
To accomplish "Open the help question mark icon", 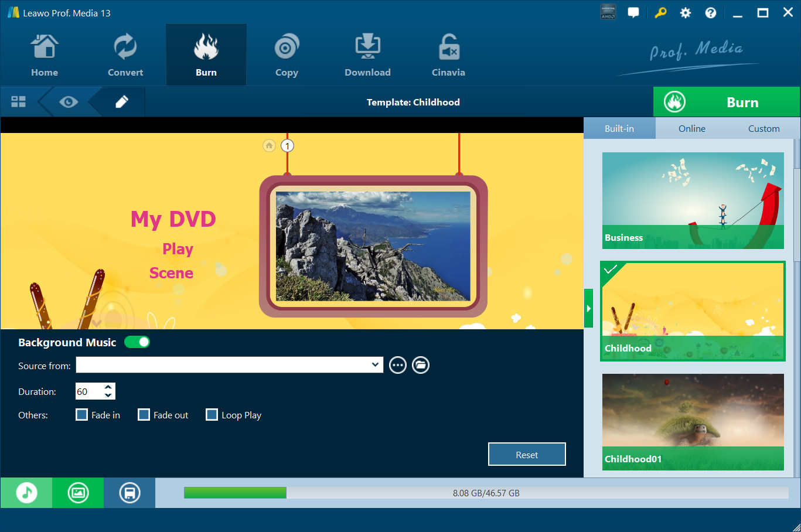I will 711,13.
